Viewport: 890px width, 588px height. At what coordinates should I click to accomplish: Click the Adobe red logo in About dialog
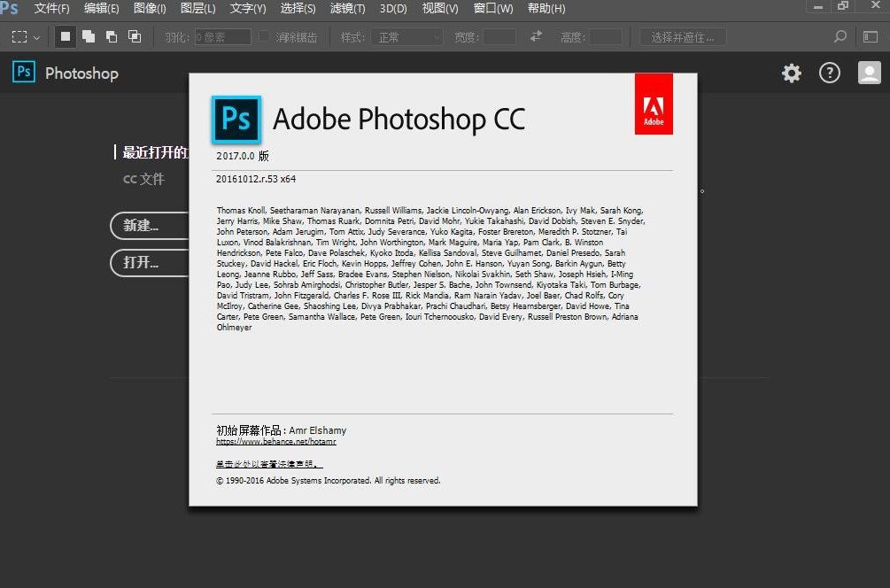tap(654, 104)
